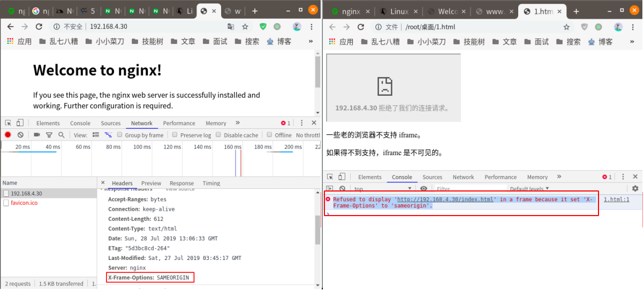Open the throttling dropdown in Network panel
Image resolution: width=644 pixels, height=291 pixels.
coord(308,135)
